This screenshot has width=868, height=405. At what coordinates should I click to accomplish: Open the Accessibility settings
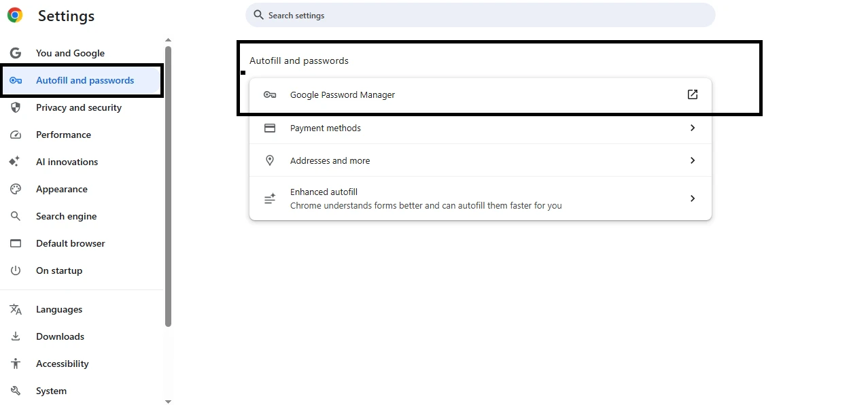(62, 364)
